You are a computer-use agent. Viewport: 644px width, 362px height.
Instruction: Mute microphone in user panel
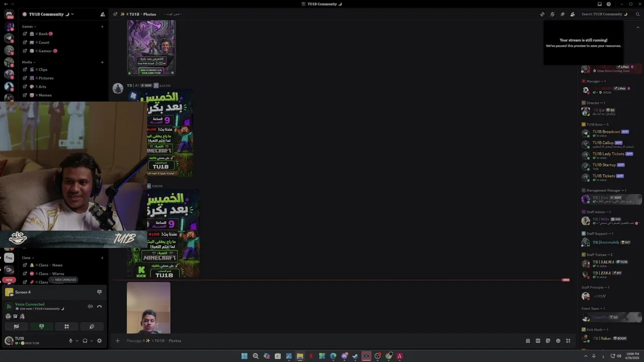pos(70,341)
